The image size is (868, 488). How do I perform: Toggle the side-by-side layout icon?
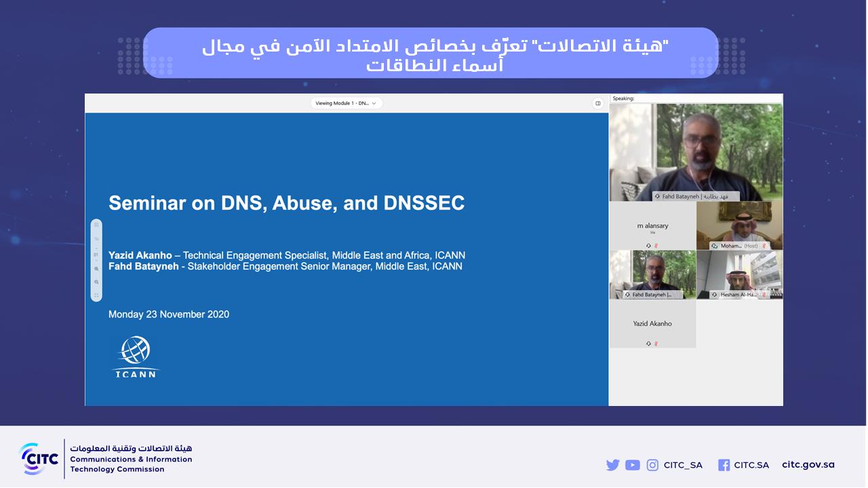pos(598,103)
